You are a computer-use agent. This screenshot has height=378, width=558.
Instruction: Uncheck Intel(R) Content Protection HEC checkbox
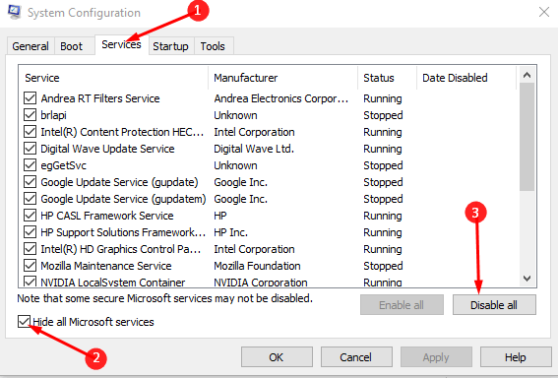[x=30, y=131]
